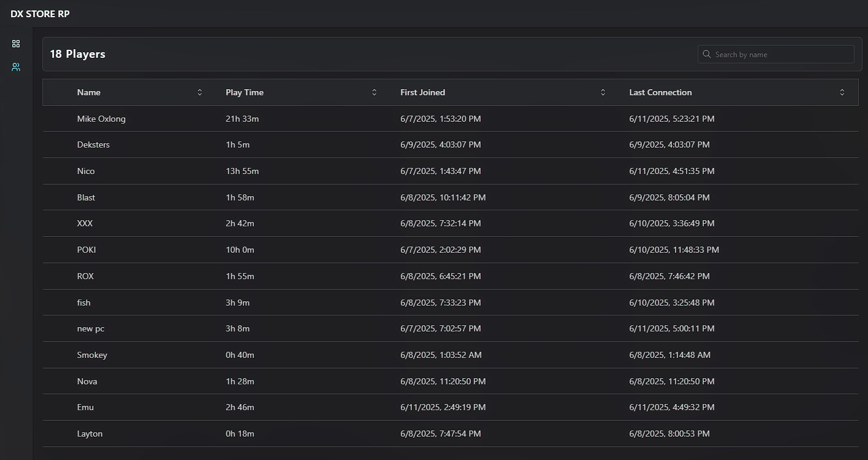The width and height of the screenshot is (868, 460).
Task: Select the Layton player row
Action: point(90,434)
